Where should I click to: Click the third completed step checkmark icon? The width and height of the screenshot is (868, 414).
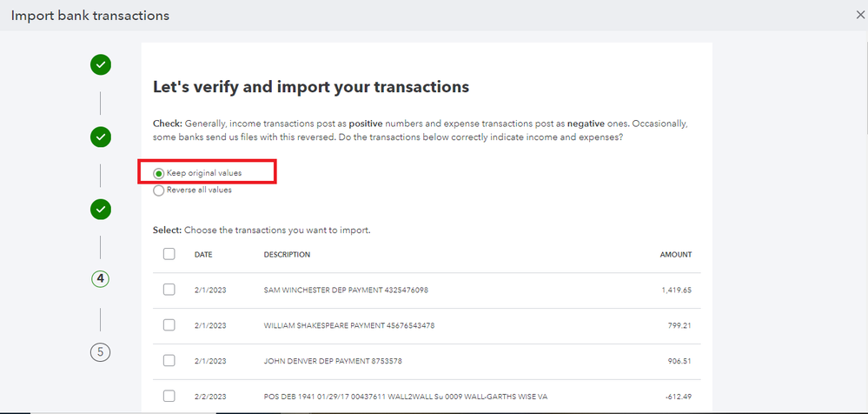(x=101, y=209)
